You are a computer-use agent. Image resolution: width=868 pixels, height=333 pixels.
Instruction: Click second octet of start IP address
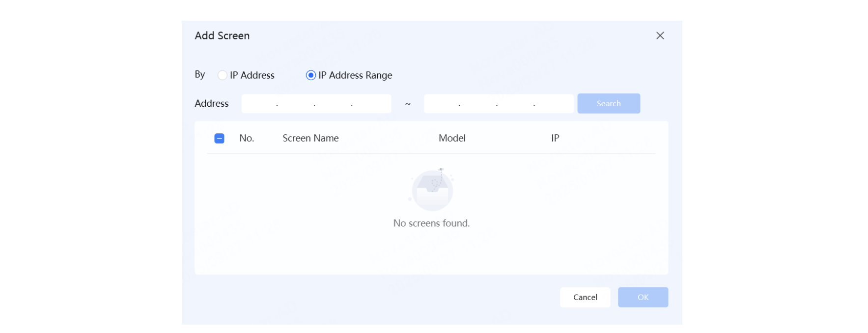coord(296,104)
